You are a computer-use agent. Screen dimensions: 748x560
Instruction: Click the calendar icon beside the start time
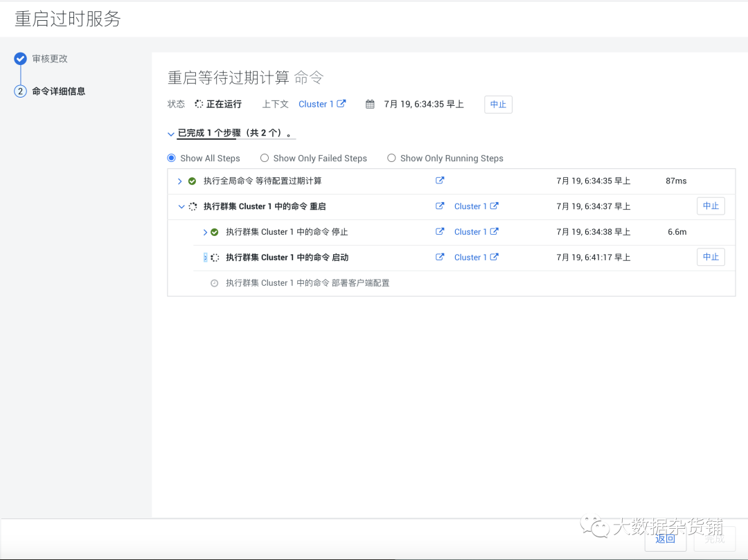[x=370, y=104]
